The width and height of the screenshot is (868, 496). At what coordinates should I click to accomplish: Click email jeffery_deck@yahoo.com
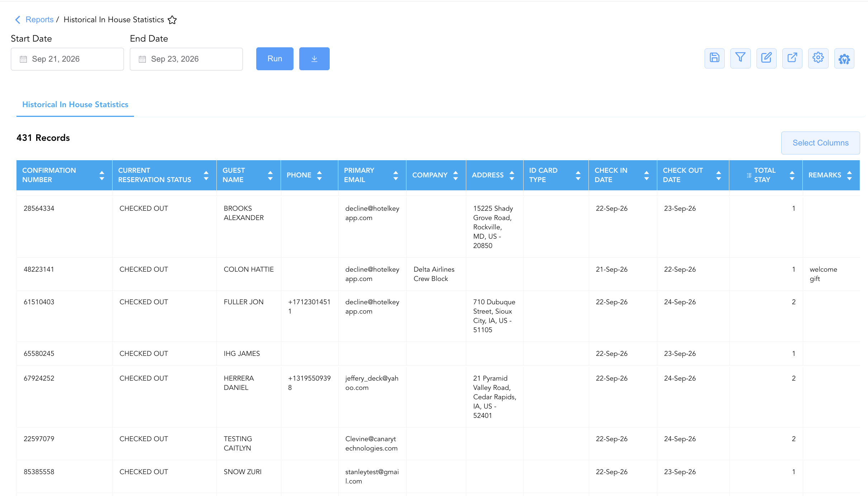[372, 383]
